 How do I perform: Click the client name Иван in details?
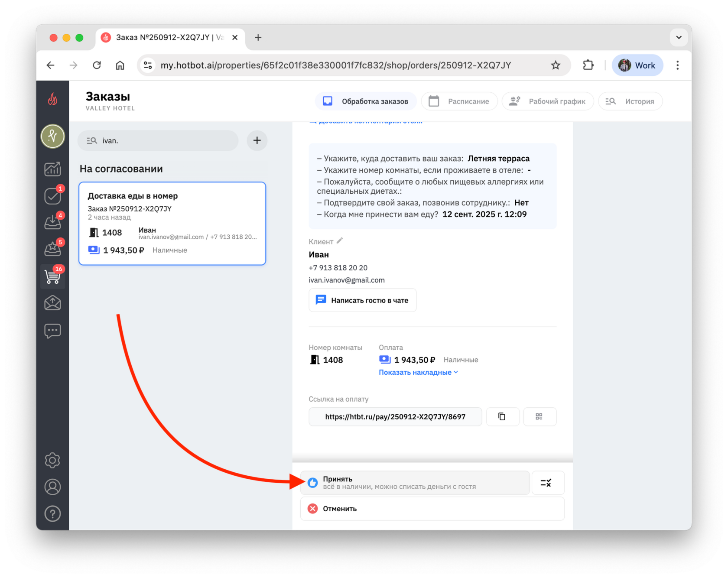pyautogui.click(x=318, y=255)
